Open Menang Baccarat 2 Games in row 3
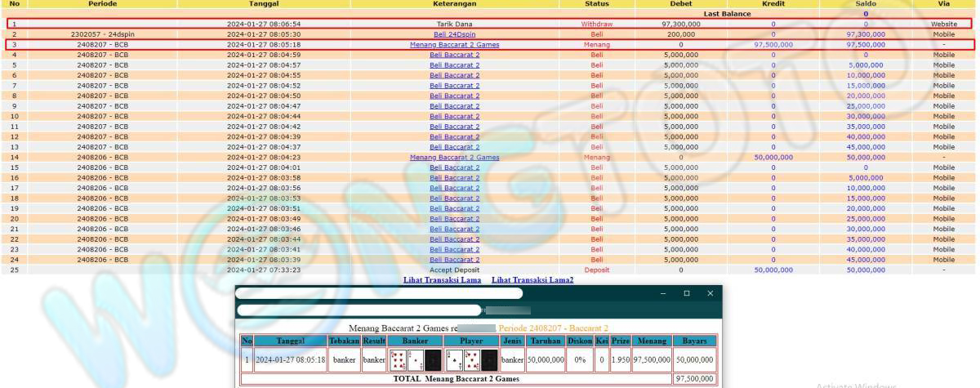The image size is (980, 388). [454, 45]
